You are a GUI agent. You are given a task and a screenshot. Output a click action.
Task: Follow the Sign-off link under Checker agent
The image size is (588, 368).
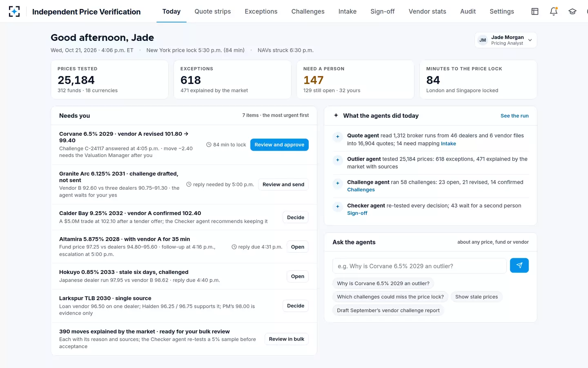357,213
